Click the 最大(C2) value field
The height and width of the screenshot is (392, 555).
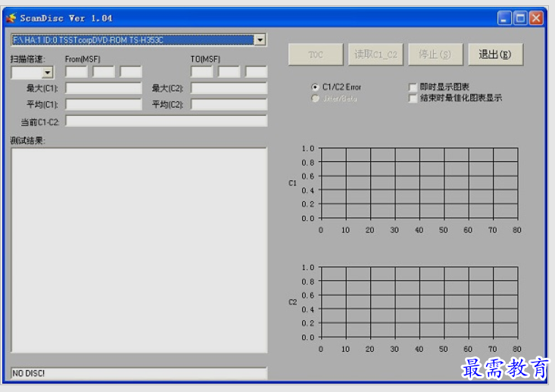click(x=229, y=88)
